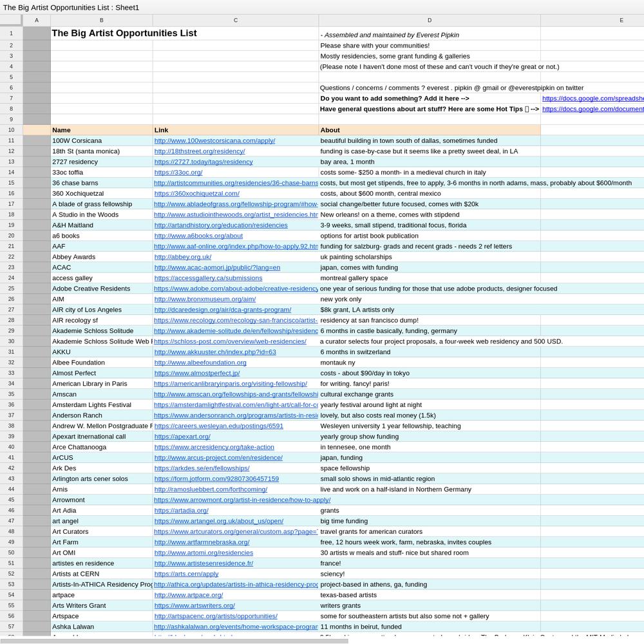Click 'Assembled and maintained by Everest Pipkin' cell
Viewport: 644px width, 644px height.
[x=430, y=33]
